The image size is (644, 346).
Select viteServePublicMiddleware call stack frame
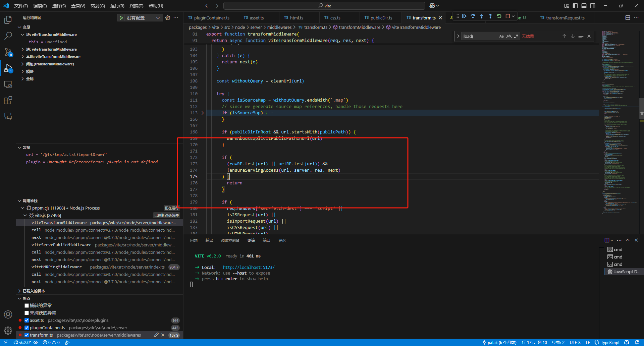[x=99, y=245]
